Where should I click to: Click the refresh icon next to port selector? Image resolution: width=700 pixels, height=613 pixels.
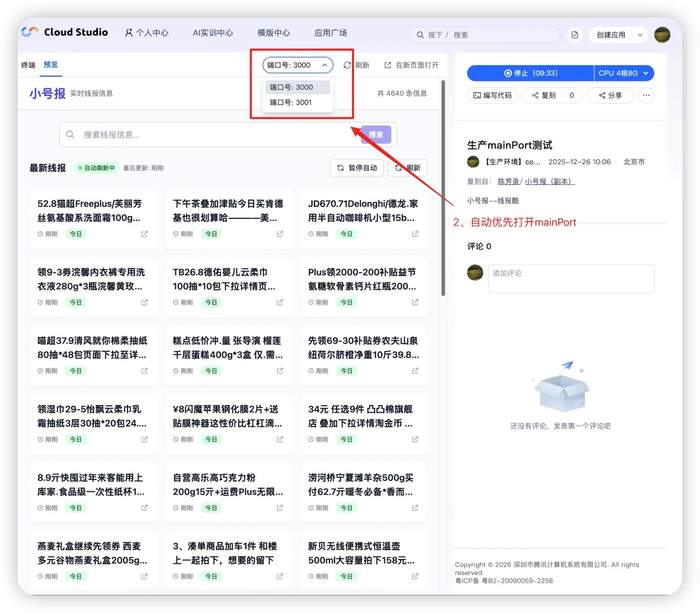pyautogui.click(x=347, y=65)
